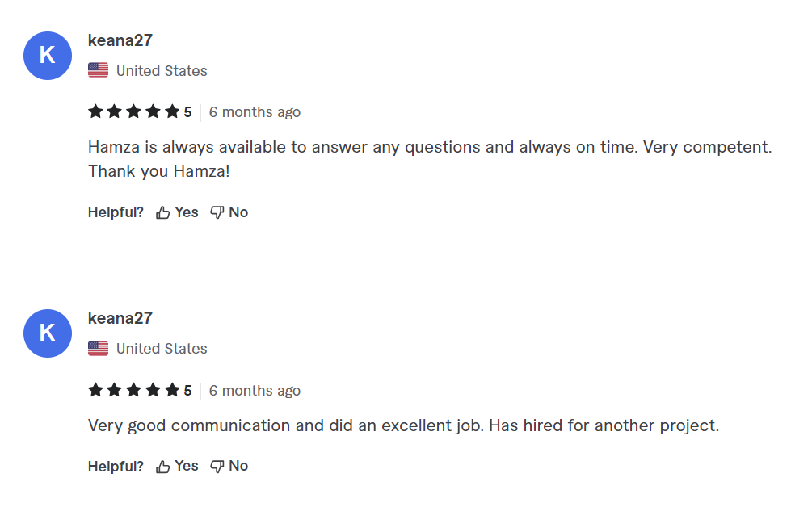Click the first star of the Hamza review rating
Image resolution: width=812 pixels, height=507 pixels.
pos(95,112)
